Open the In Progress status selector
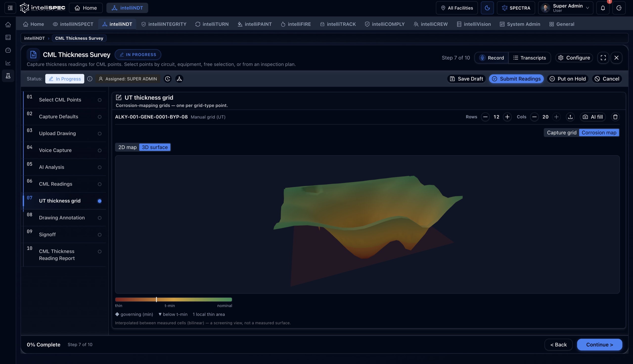 [65, 79]
